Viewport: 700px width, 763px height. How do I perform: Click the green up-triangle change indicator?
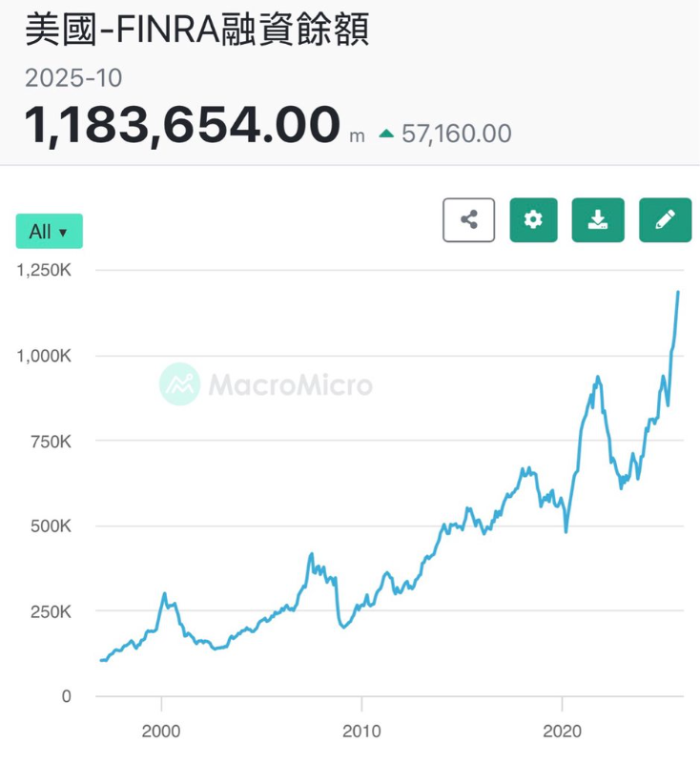coord(386,134)
